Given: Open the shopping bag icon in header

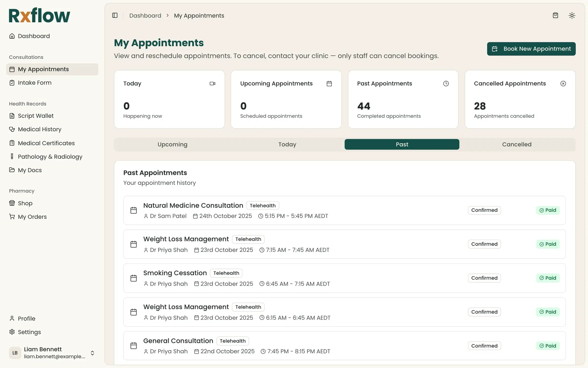Looking at the screenshot, I should (x=555, y=15).
